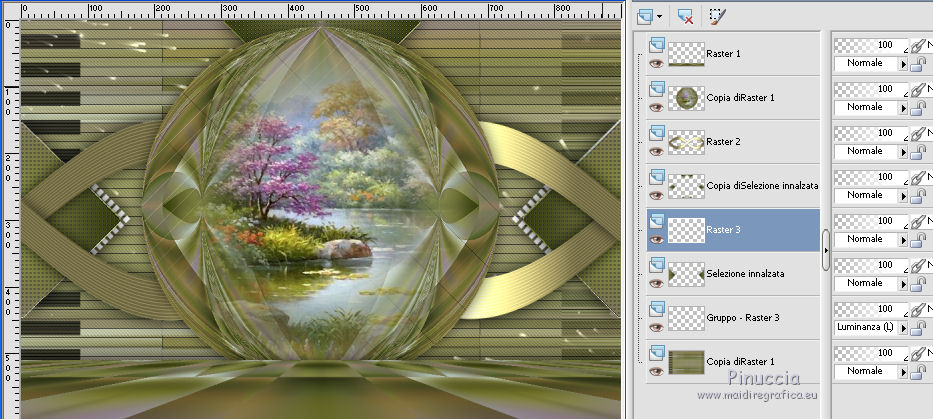The image size is (933, 419).
Task: Hide the Gruppo - Raster 3 layer
Action: pos(656,327)
